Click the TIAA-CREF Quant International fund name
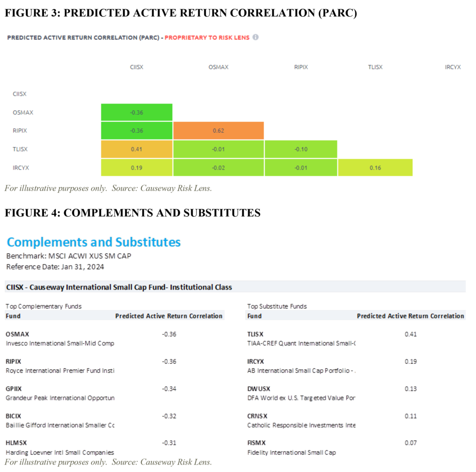The height and width of the screenshot is (472, 476). click(301, 344)
